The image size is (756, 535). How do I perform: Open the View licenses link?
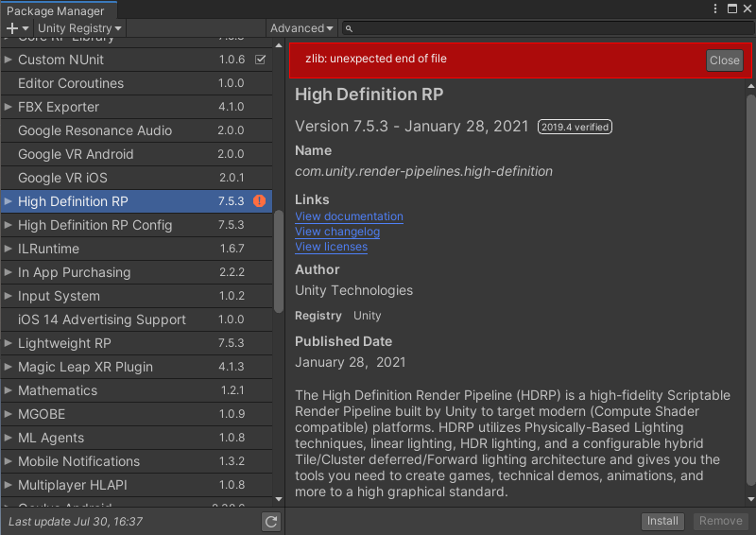332,247
